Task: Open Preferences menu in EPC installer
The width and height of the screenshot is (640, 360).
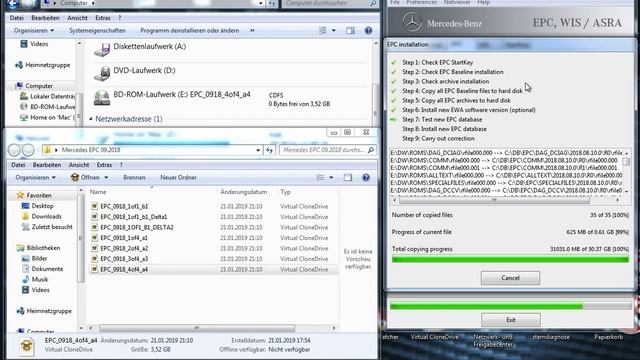Action: pyautogui.click(x=422, y=2)
